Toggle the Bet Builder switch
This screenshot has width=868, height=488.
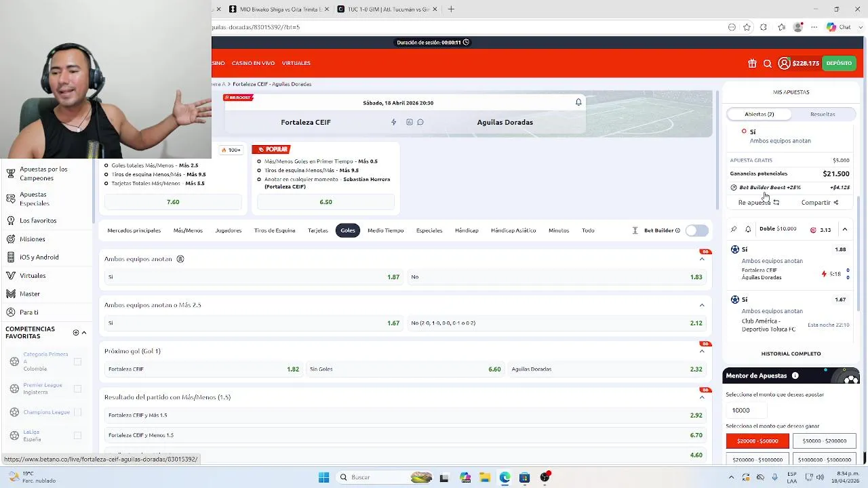click(696, 230)
